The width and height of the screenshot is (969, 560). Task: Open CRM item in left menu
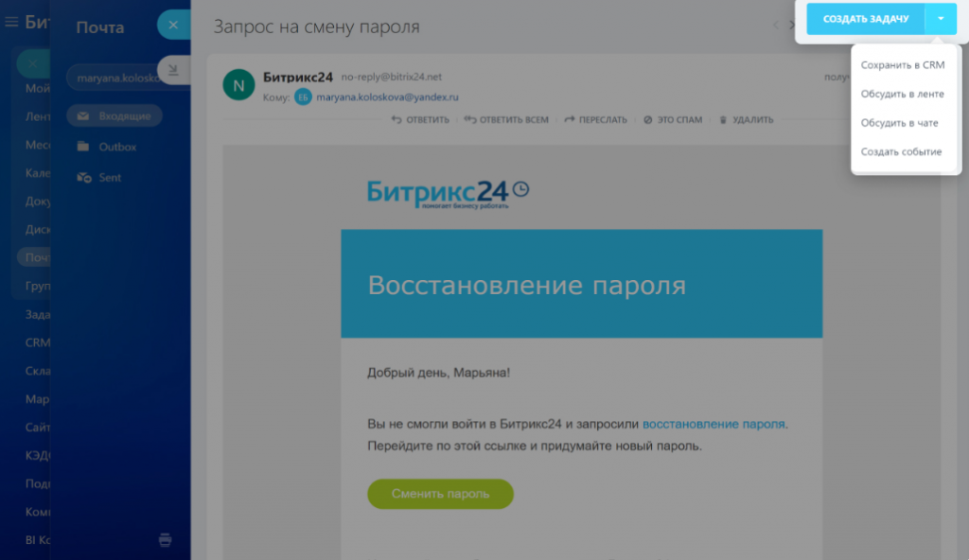38,342
